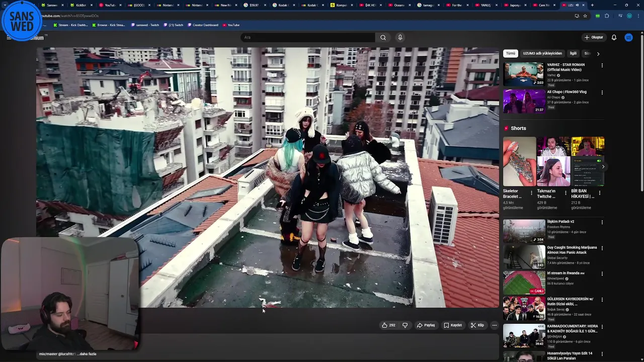Open more actions menu beside Klip
The image size is (644, 362).
(x=494, y=325)
